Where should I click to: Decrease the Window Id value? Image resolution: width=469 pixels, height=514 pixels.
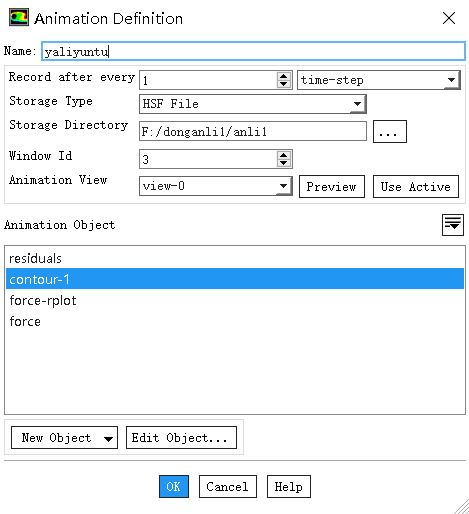click(x=284, y=163)
